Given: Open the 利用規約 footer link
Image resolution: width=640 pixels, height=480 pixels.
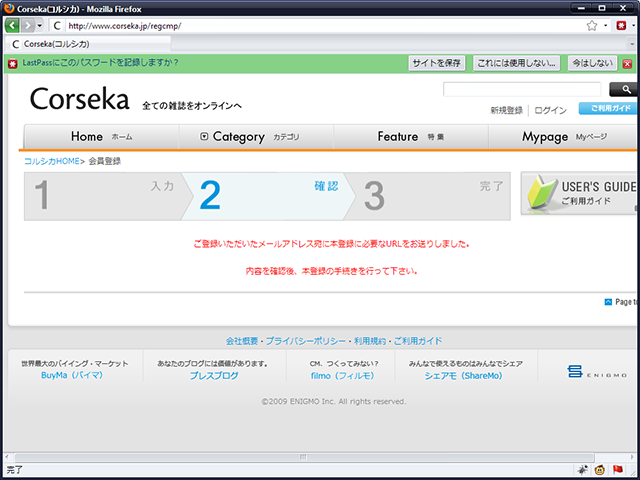Looking at the screenshot, I should pos(369,341).
